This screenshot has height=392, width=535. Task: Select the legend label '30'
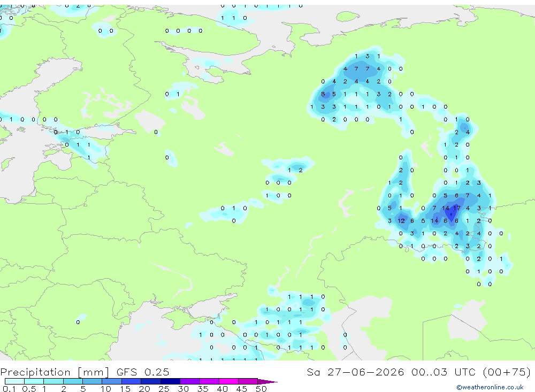tap(183, 389)
